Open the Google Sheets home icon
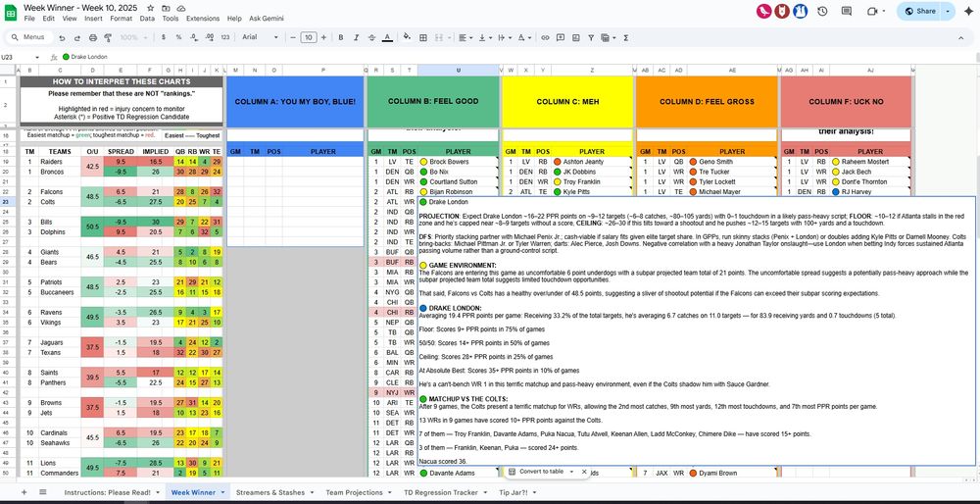This screenshot has height=504, width=980. coord(11,13)
